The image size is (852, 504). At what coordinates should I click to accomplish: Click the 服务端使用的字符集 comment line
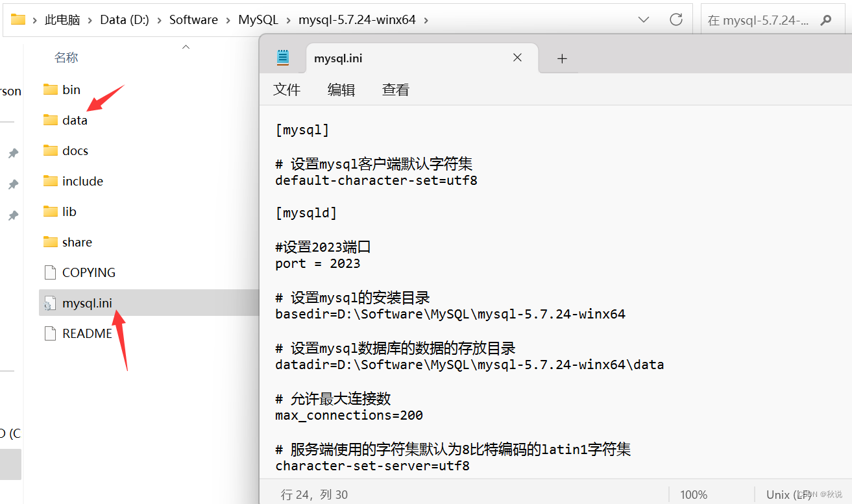click(x=453, y=449)
